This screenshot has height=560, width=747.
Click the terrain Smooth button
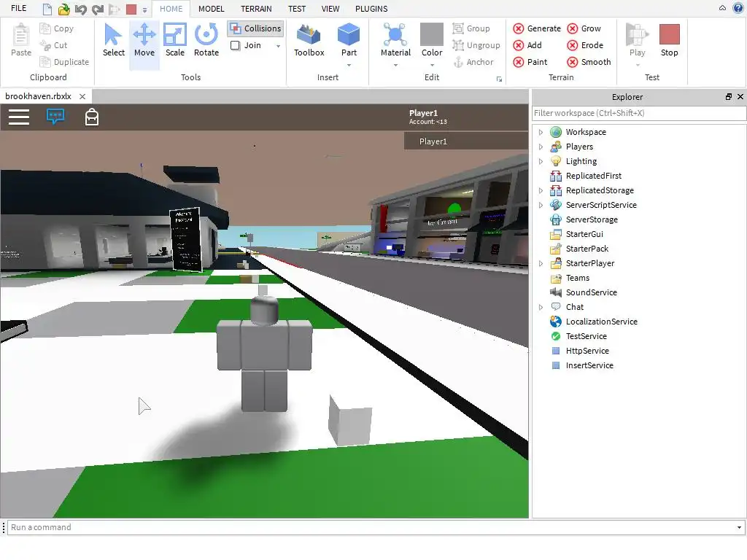[589, 62]
